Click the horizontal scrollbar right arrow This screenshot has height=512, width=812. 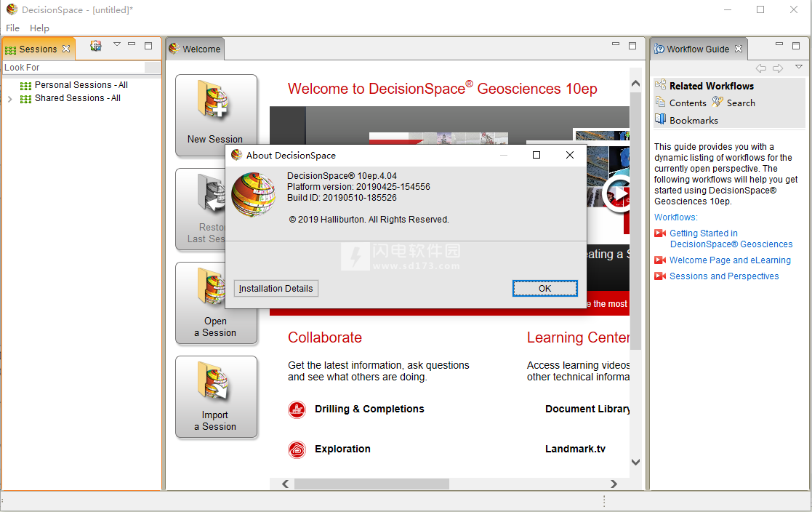pyautogui.click(x=614, y=484)
